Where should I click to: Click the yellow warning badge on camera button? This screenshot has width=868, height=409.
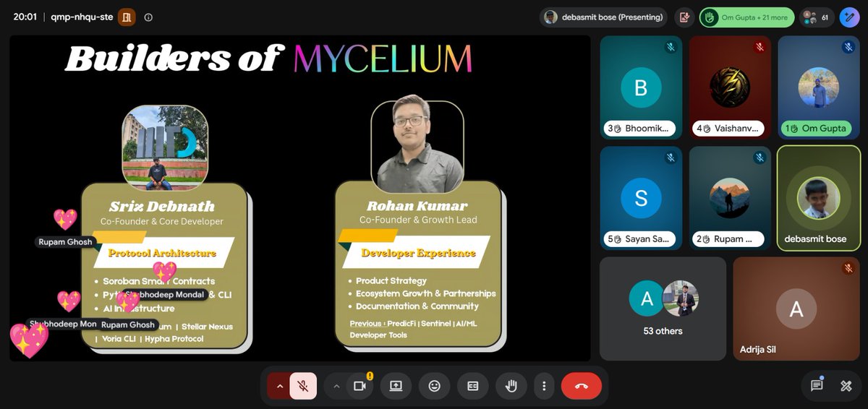point(370,376)
